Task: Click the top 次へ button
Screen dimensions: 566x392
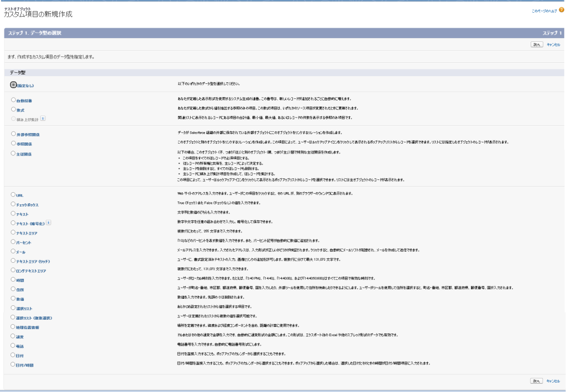Action: 536,44
